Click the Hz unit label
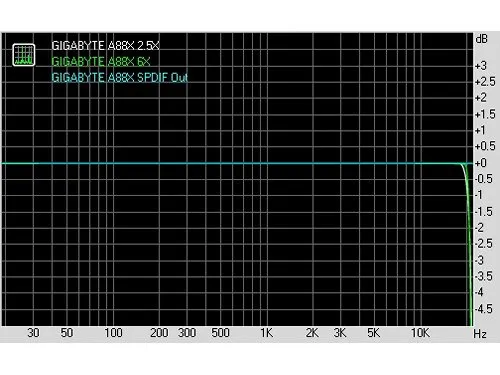 pos(480,334)
